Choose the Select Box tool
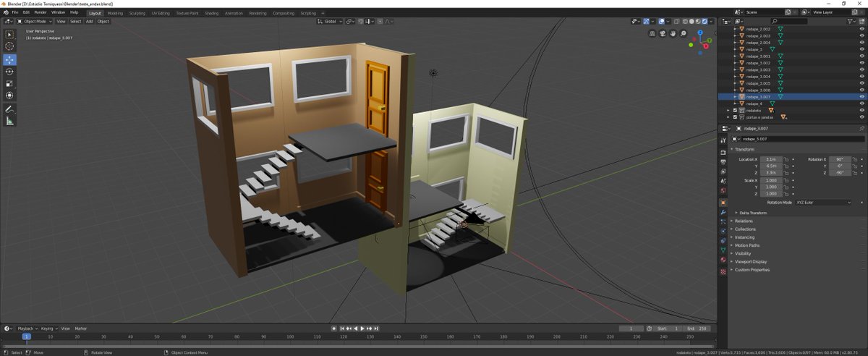This screenshot has height=356, width=868. [9, 34]
